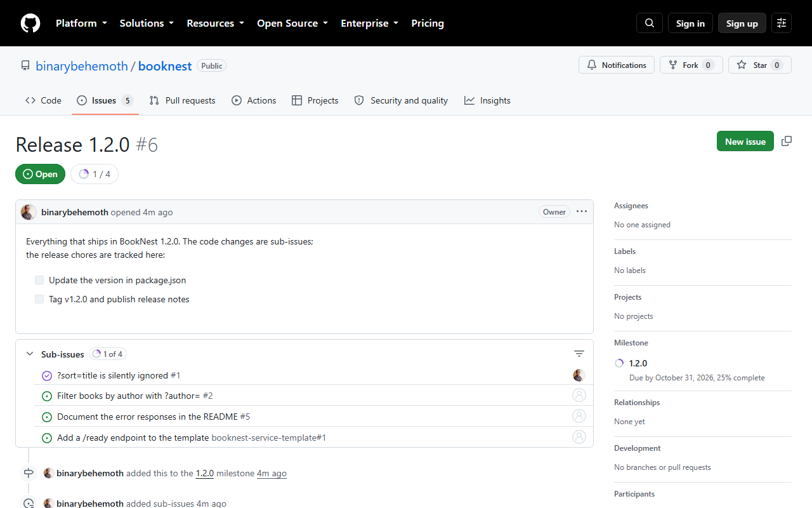The width and height of the screenshot is (812, 508).
Task: Click the empty assignee icon for sub-issue #5
Action: 579,416
